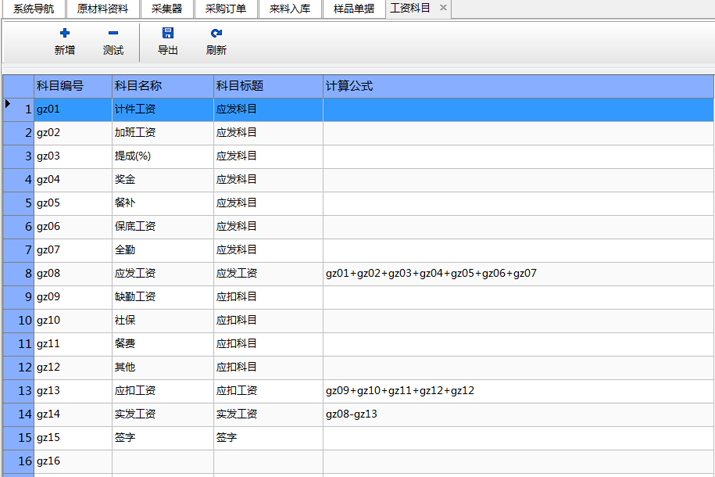Click the 餐费 name cell
Image resolution: width=715 pixels, height=477 pixels.
(x=163, y=344)
